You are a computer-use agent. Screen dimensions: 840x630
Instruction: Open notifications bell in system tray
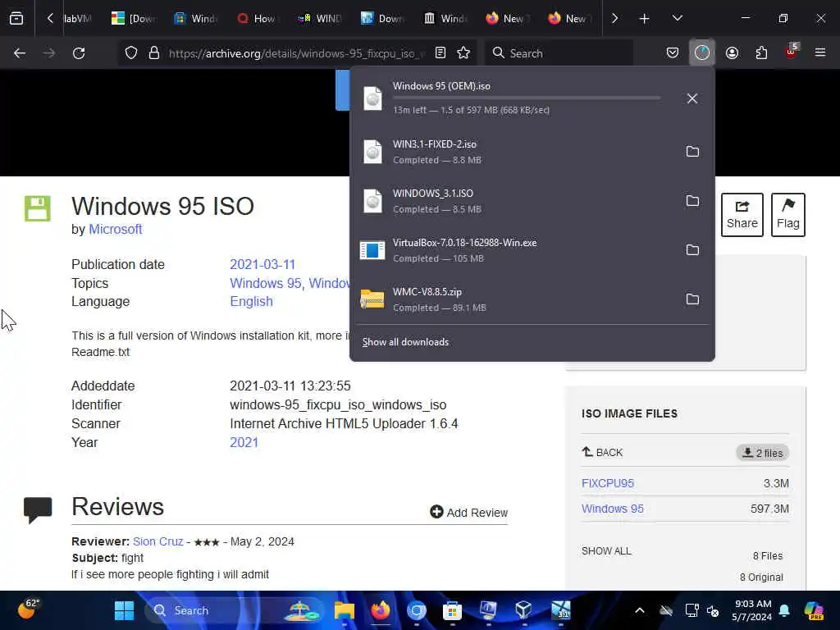coord(784,610)
